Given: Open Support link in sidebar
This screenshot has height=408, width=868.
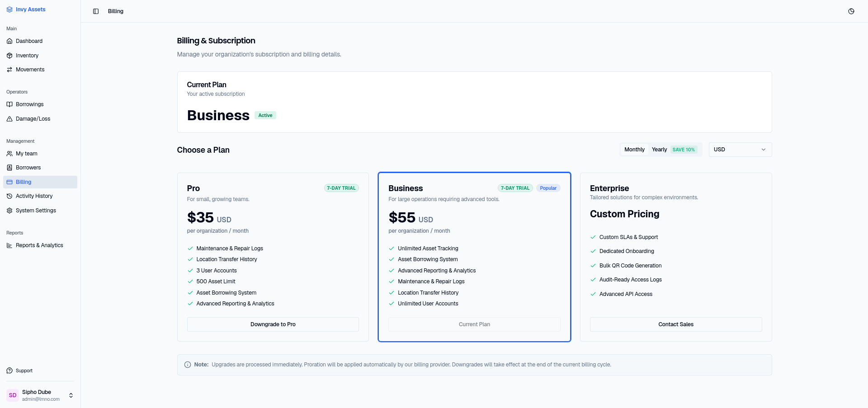Looking at the screenshot, I should click(x=40, y=370).
